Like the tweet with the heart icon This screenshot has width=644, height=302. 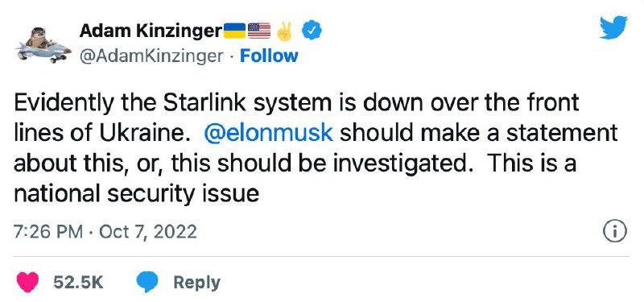[x=27, y=283]
